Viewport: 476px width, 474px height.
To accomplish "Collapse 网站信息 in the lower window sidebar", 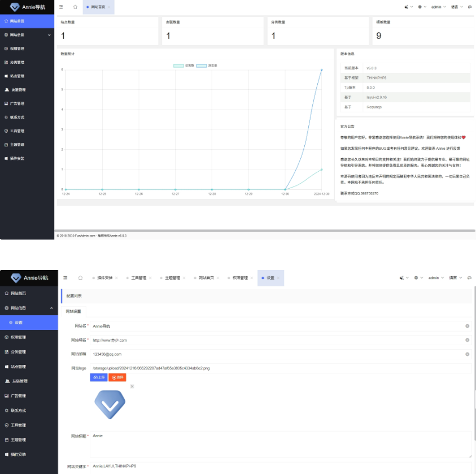I will (x=28, y=308).
